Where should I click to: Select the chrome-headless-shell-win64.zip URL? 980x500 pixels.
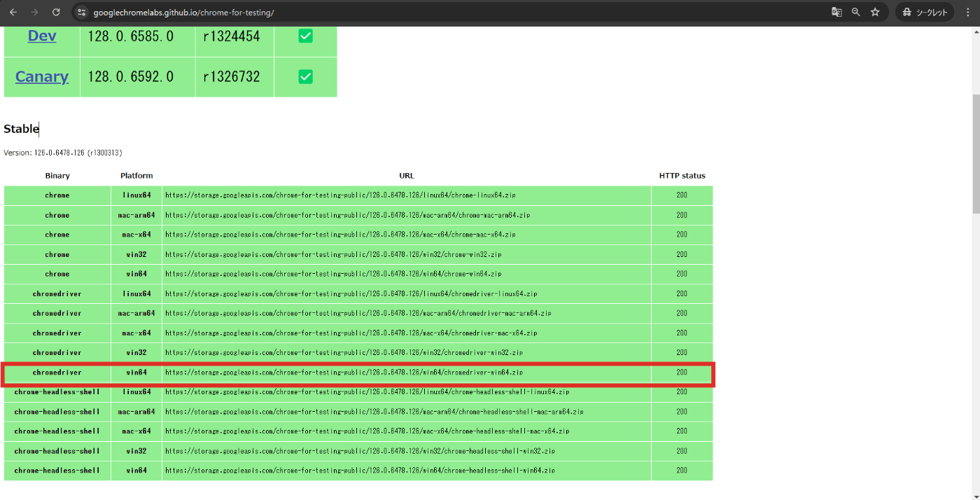pos(360,471)
